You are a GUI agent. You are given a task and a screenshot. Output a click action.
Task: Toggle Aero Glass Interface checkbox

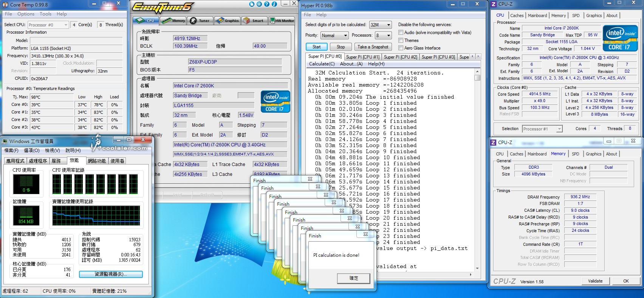pos(401,48)
